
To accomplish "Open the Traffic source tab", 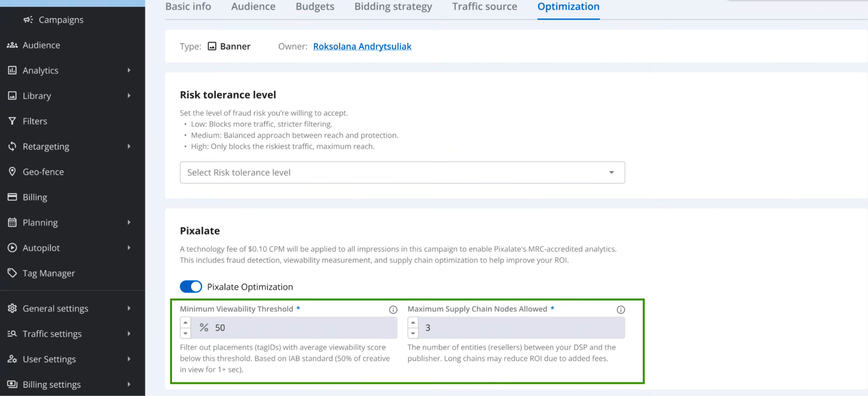I will (x=484, y=7).
